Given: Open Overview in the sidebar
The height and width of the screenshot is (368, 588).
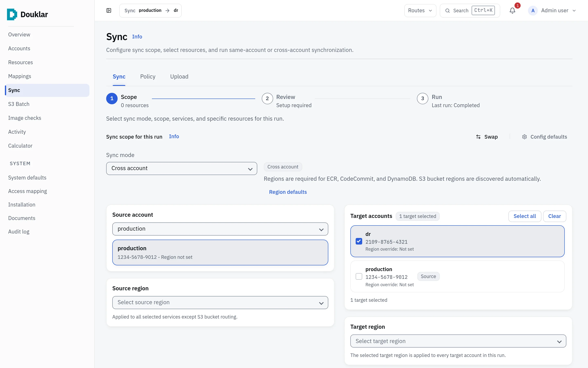Looking at the screenshot, I should click(19, 35).
